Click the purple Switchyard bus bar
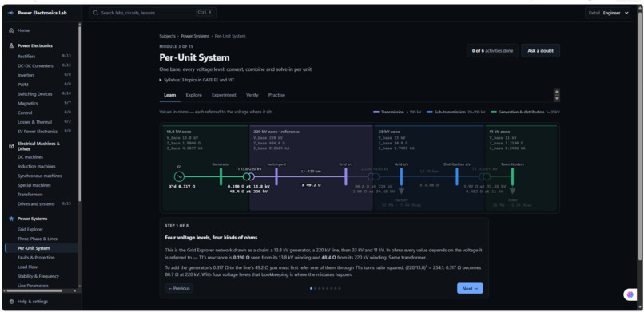Screen dimensions: 644x312 coord(276,176)
